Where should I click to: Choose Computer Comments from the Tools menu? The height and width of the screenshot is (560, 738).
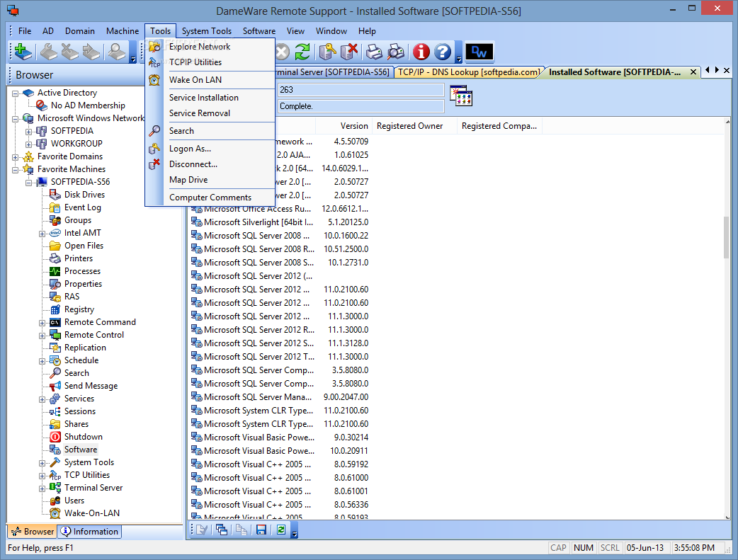[x=210, y=198]
